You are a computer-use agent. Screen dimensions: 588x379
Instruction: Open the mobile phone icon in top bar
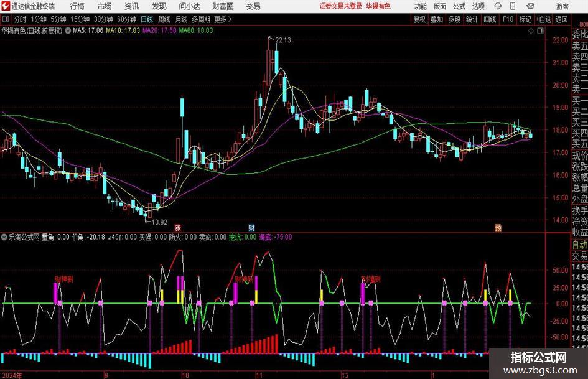point(513,6)
